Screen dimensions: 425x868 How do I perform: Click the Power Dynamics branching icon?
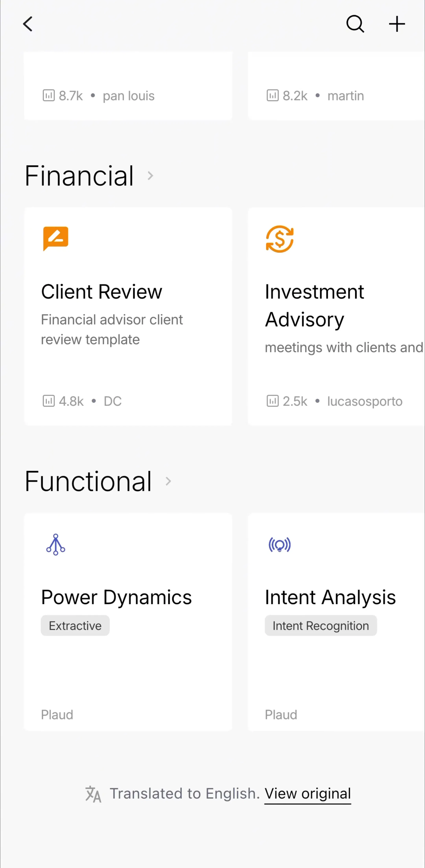56,544
